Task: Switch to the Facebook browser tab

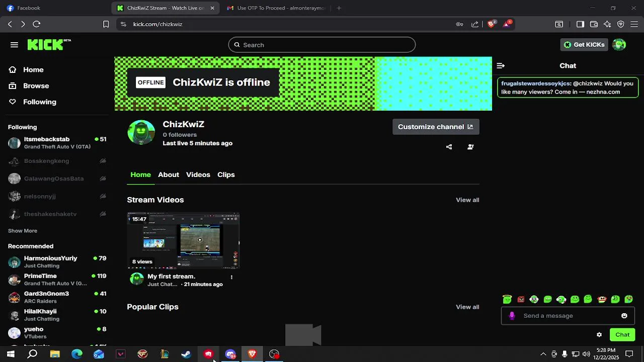Action: click(x=55, y=8)
